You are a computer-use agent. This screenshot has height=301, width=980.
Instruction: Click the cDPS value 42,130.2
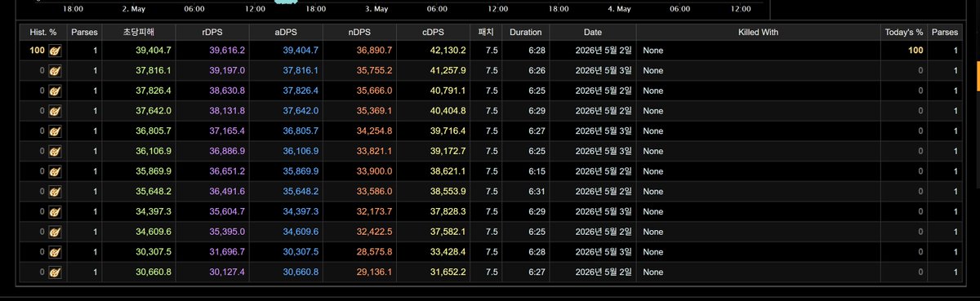448,51
